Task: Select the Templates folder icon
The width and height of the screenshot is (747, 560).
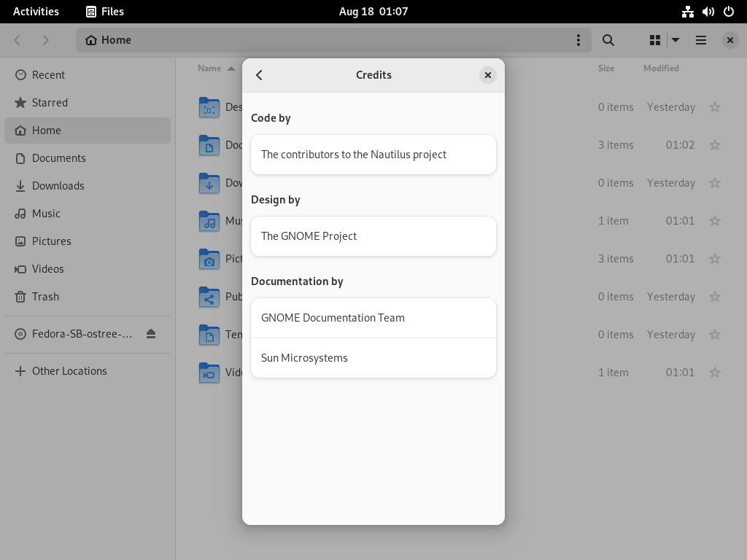Action: coord(209,335)
